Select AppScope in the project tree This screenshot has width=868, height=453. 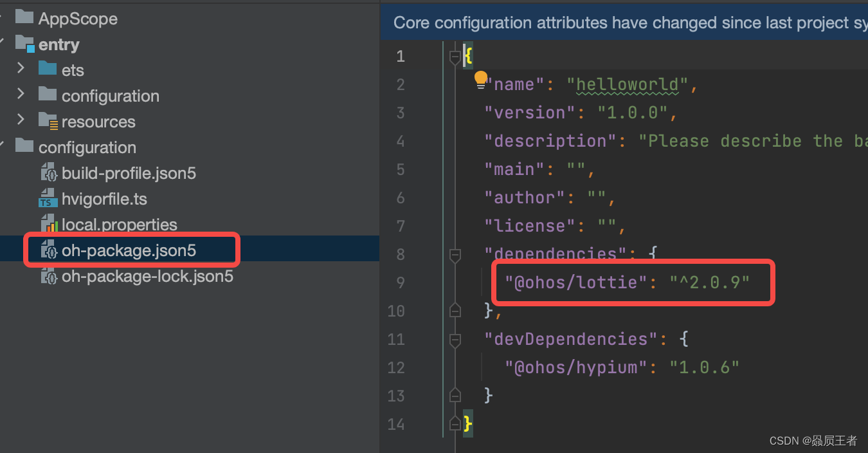[78, 19]
